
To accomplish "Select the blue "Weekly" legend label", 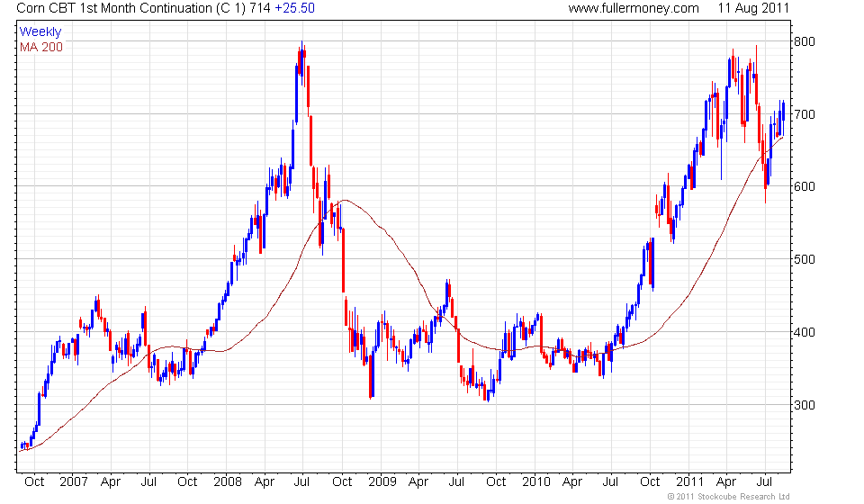I will point(40,31).
